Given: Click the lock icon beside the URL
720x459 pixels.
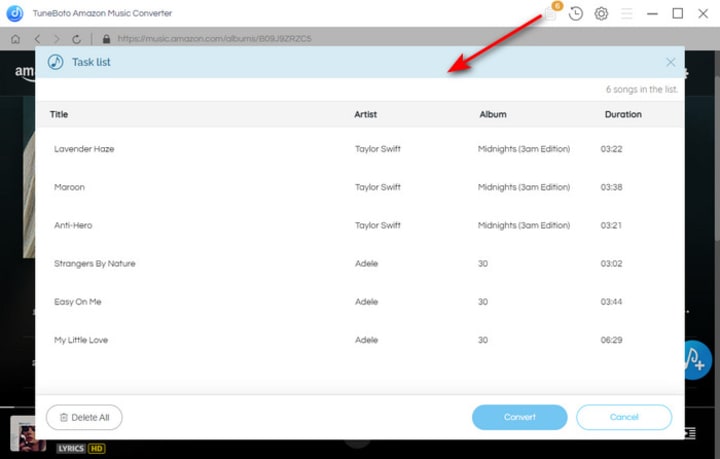Looking at the screenshot, I should [x=107, y=39].
